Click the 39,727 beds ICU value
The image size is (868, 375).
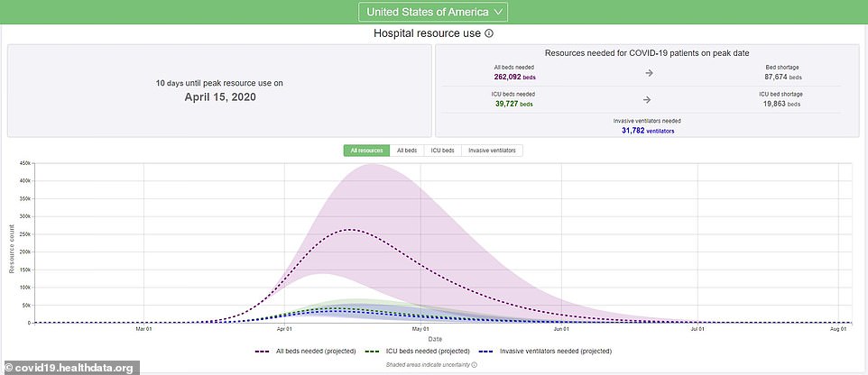(x=513, y=104)
